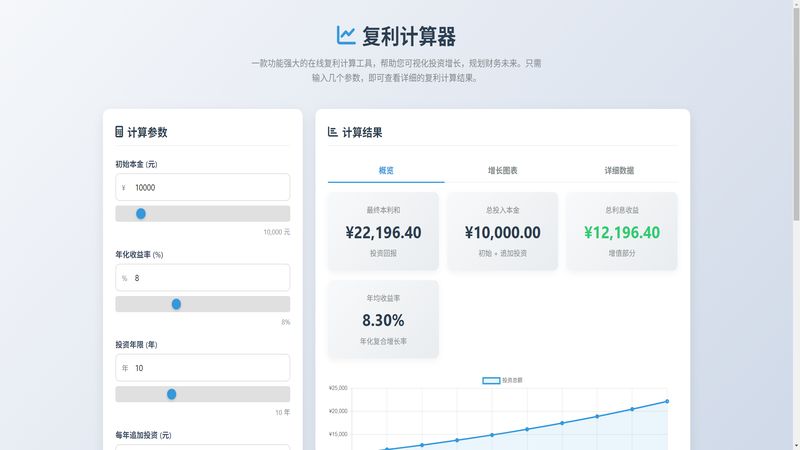Click the 投资年限 slider handle
800x450 pixels.
tap(171, 395)
